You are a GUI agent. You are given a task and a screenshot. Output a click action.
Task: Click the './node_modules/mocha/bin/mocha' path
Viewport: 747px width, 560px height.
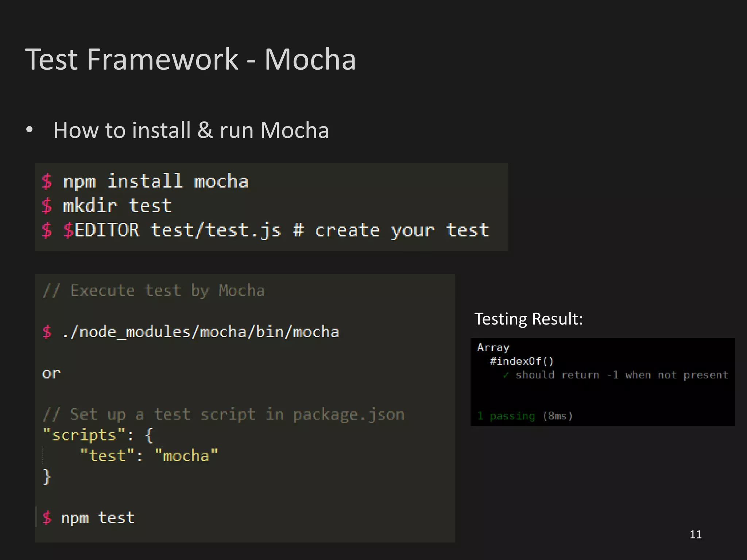[201, 332]
